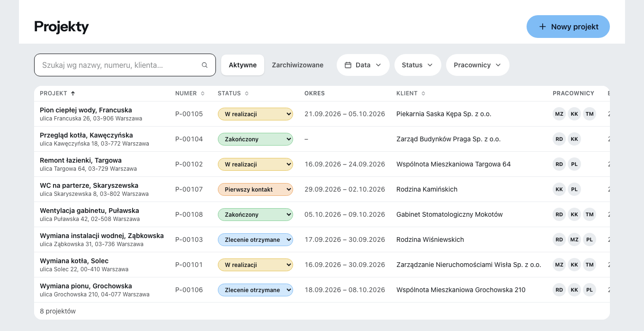The image size is (644, 331).
Task: Click PL avatar in Remont łazienki row
Action: click(x=574, y=164)
